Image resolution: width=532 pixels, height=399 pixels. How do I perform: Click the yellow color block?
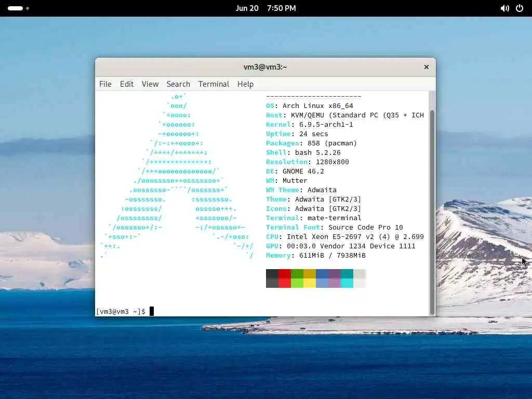[310, 278]
